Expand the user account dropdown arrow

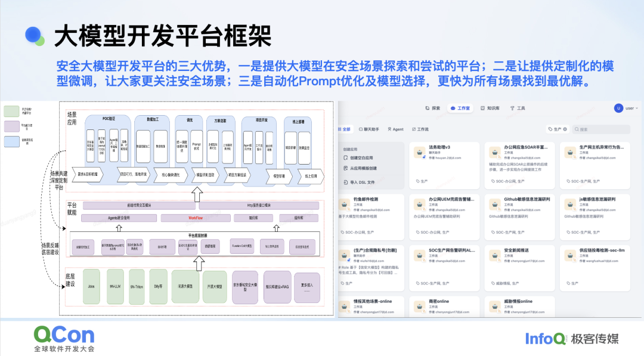point(637,109)
